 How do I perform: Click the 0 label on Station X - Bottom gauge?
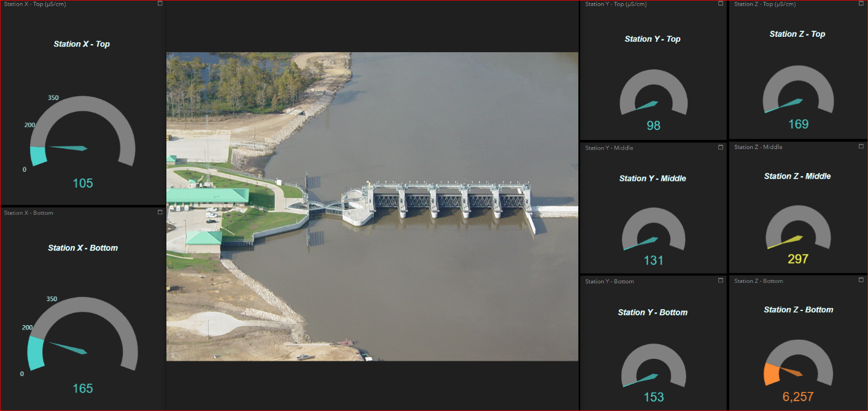(22, 374)
